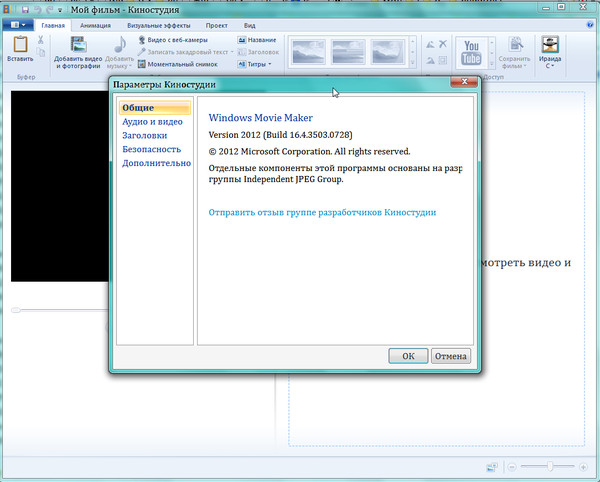This screenshot has height=482, width=600.
Task: Click themes gallery scroll up arrow
Action: coord(413,41)
